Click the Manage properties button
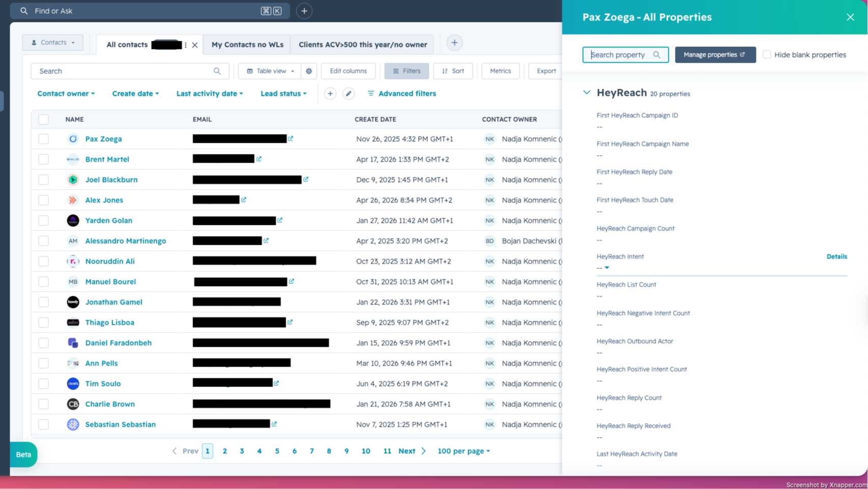Image resolution: width=868 pixels, height=489 pixels. tap(715, 55)
